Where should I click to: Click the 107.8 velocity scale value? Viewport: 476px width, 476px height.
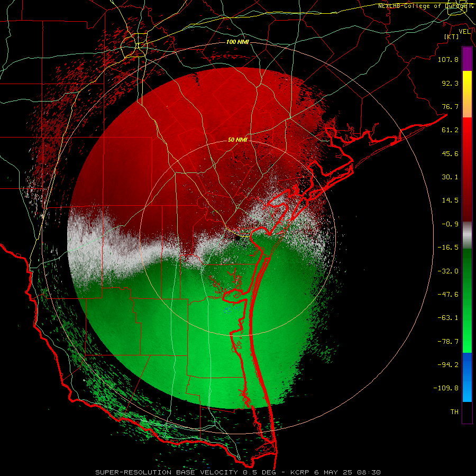pyautogui.click(x=448, y=59)
